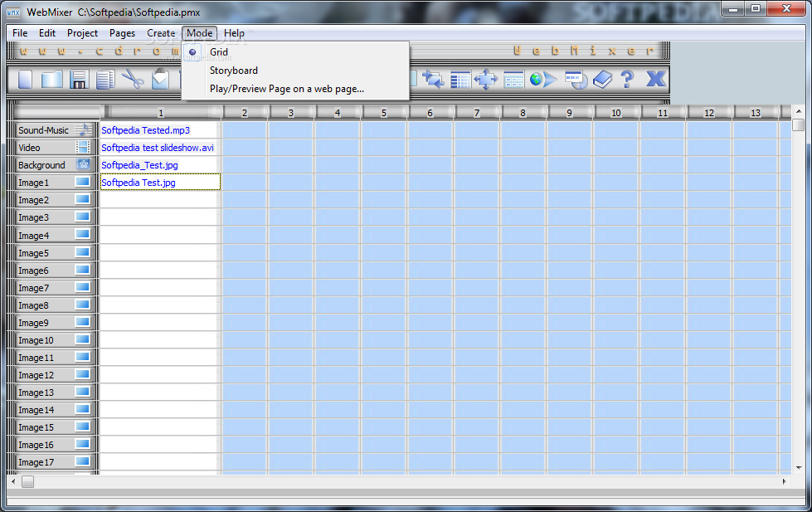
Task: Click the horizontal scrollbar thumb
Action: (28, 481)
